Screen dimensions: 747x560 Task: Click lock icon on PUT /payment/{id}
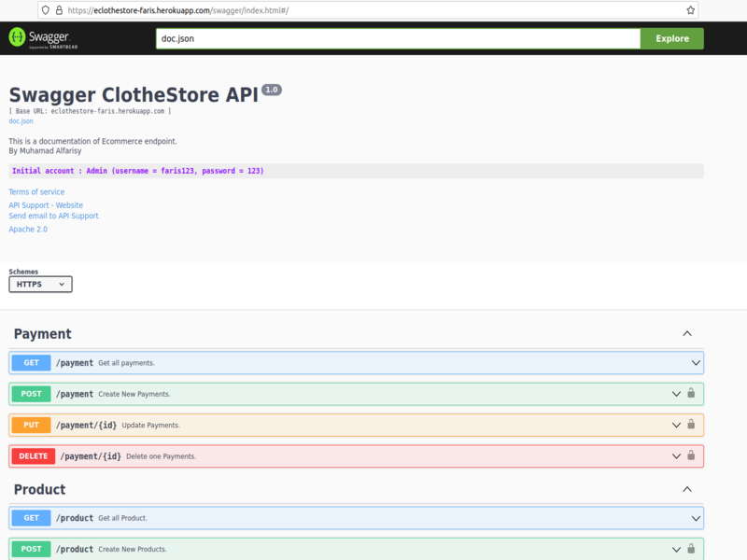click(691, 425)
